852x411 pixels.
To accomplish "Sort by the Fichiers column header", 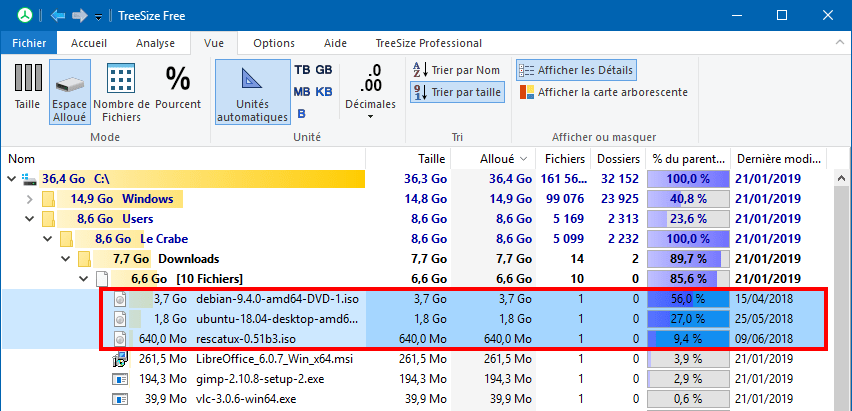I will click(563, 159).
